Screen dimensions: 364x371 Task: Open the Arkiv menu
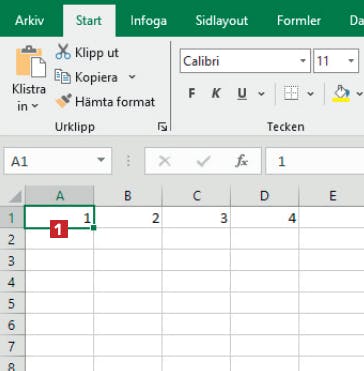click(x=29, y=21)
